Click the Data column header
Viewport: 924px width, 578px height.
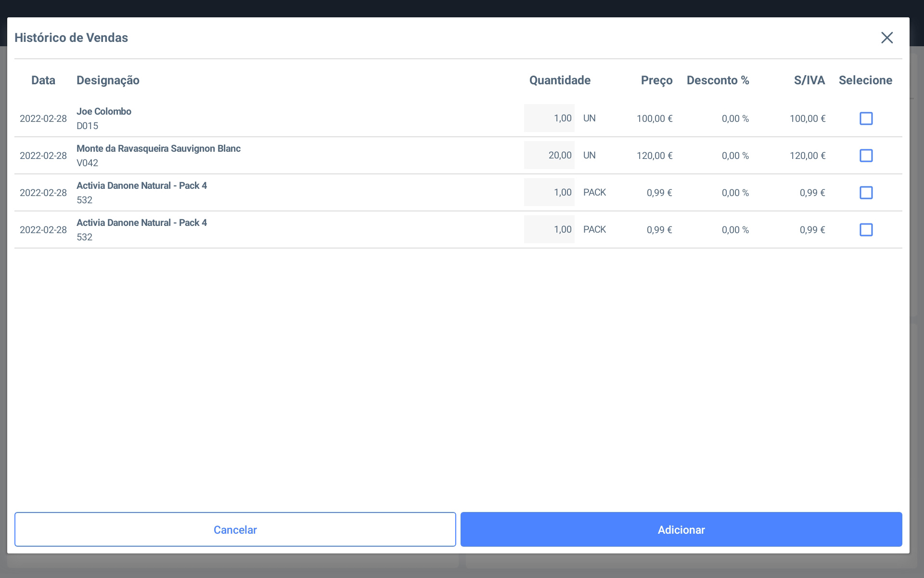coord(43,80)
